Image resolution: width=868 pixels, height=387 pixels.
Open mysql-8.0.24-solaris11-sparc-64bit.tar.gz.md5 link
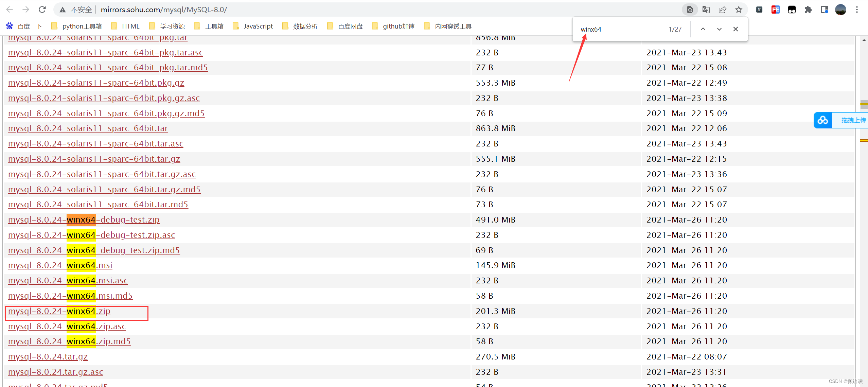click(104, 189)
